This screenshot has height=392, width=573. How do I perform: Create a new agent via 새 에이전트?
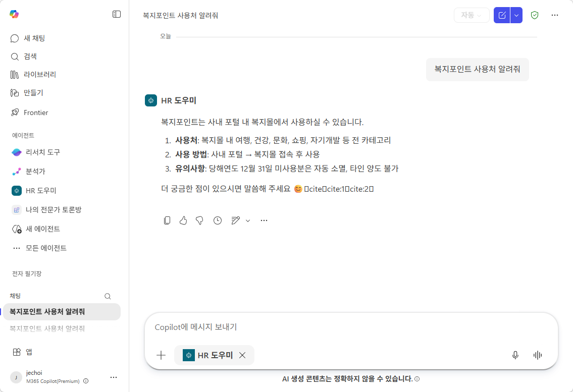tap(36, 229)
